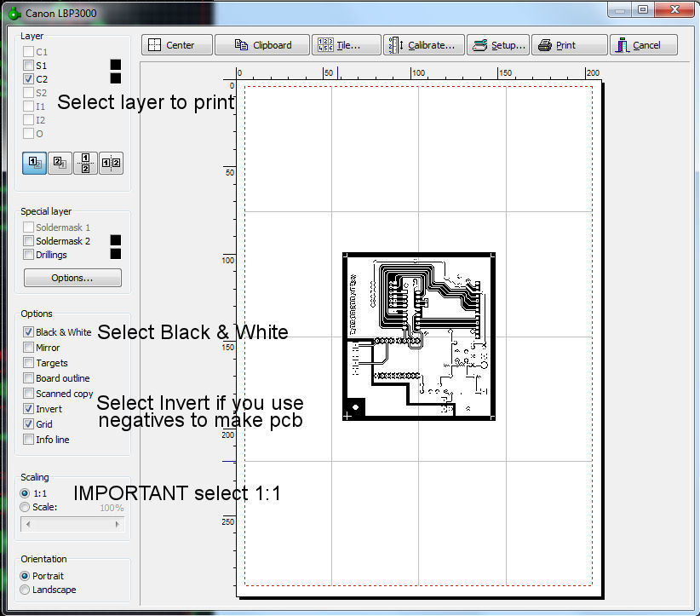Image resolution: width=700 pixels, height=616 pixels.
Task: Enable Scanned copy option
Action: point(29,394)
